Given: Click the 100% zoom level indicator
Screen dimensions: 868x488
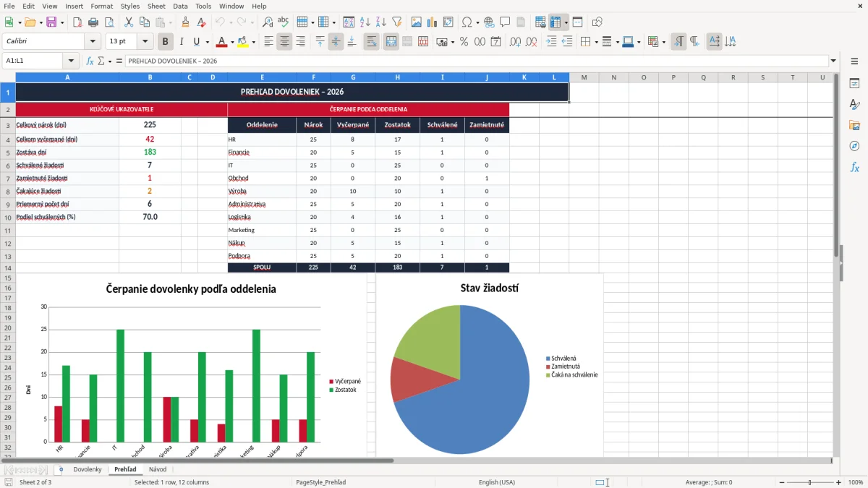Looking at the screenshot, I should point(856,482).
